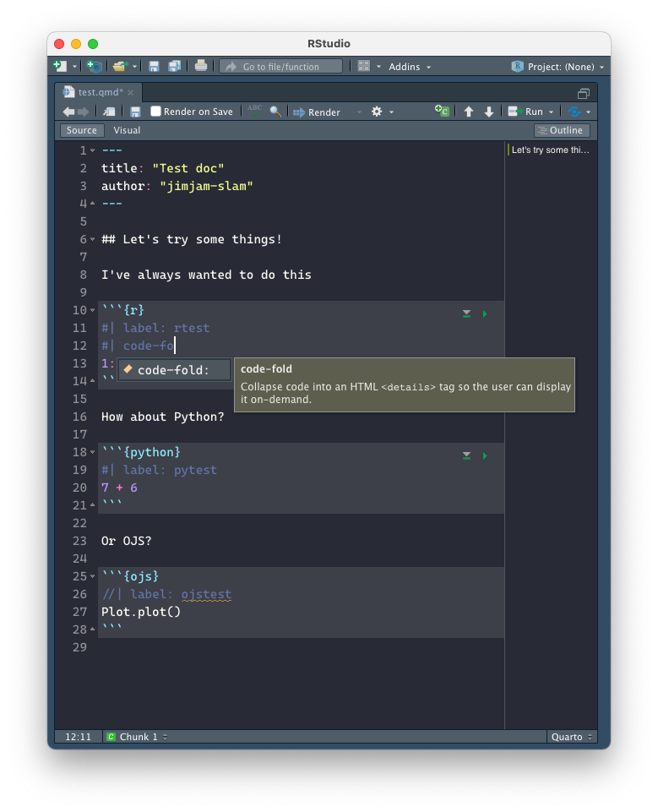Print the current document
Viewport: 658px width, 812px height.
pos(202,66)
